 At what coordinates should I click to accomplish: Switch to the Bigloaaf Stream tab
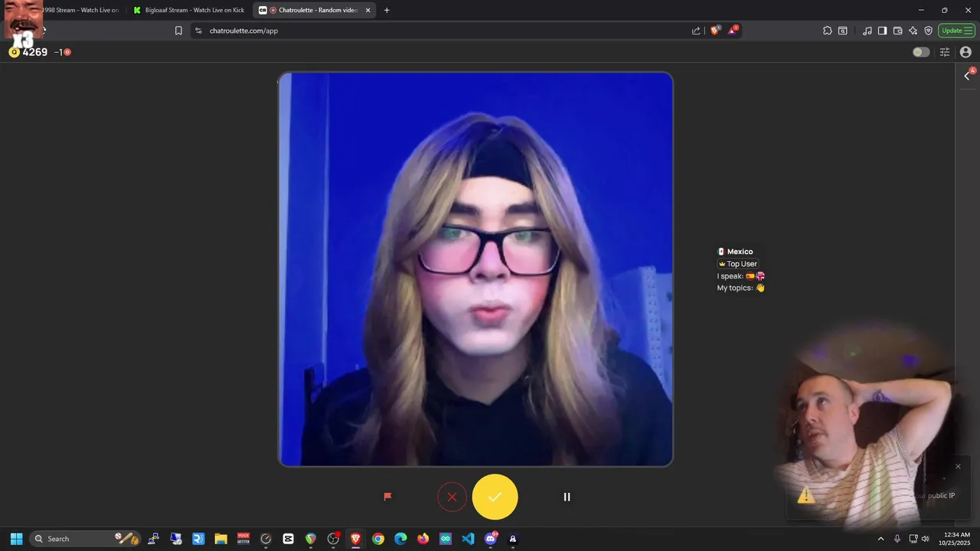(x=188, y=10)
